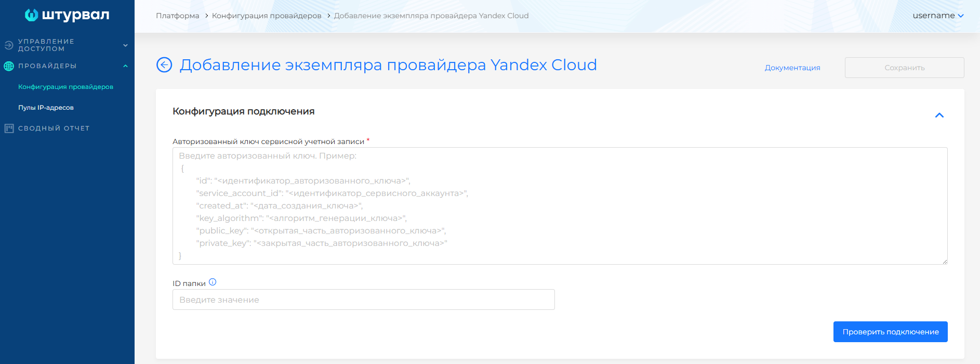The image size is (980, 364).
Task: Collapse the Провайдеры menu chevron
Action: [x=125, y=66]
